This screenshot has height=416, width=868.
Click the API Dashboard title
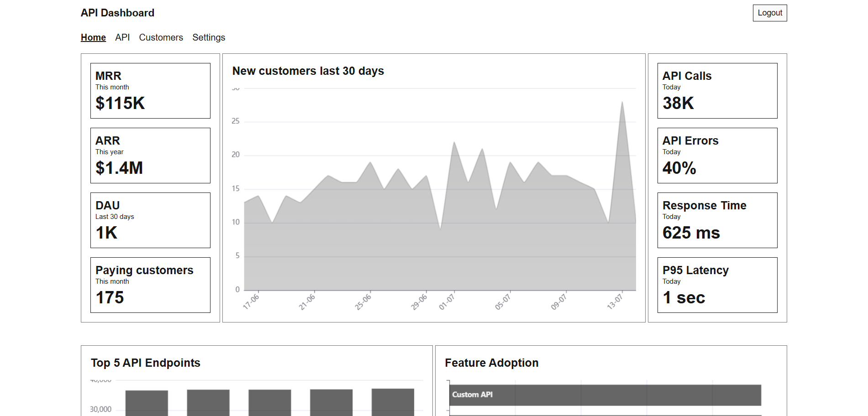point(117,13)
